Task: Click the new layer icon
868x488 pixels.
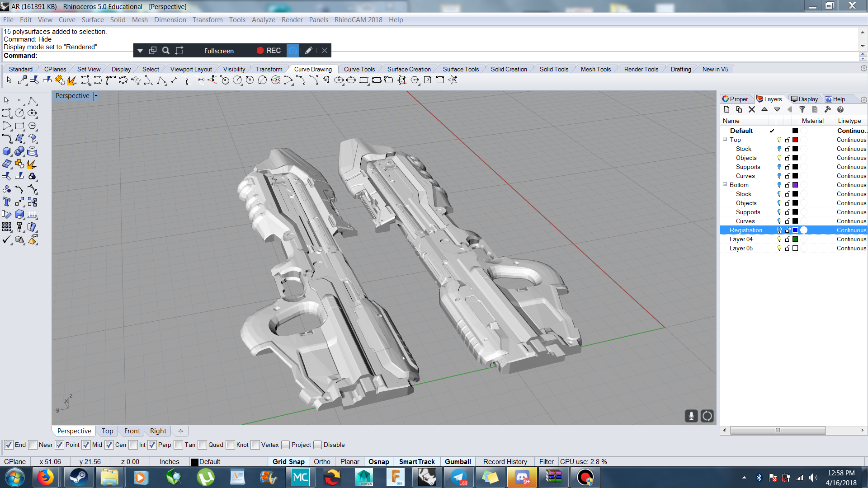Action: click(726, 109)
